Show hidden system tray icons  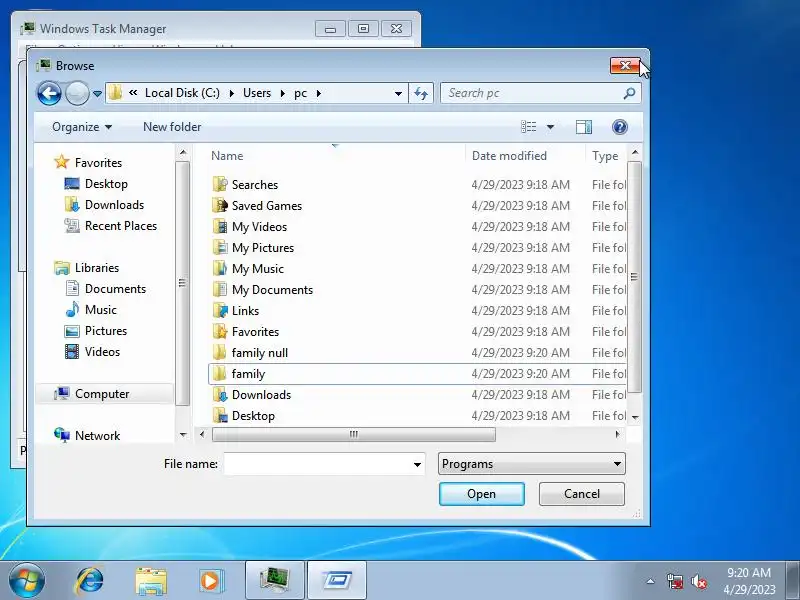coord(651,581)
